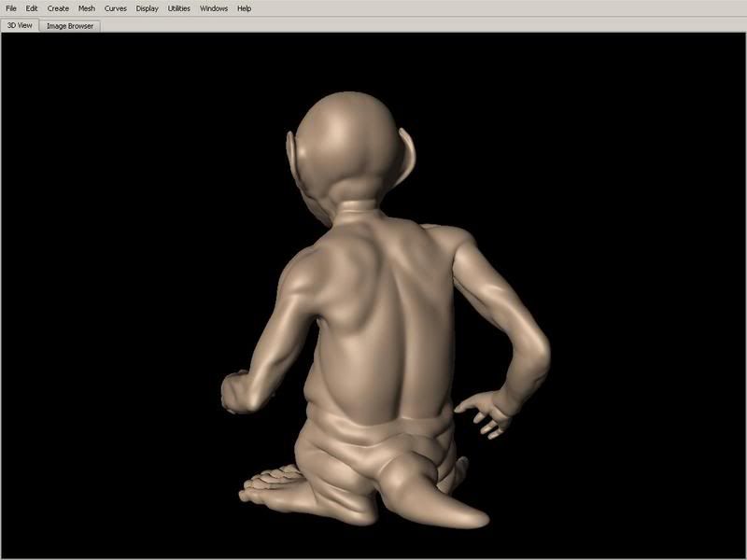Open the Help menu
Screen dimensions: 747x560
coord(245,8)
